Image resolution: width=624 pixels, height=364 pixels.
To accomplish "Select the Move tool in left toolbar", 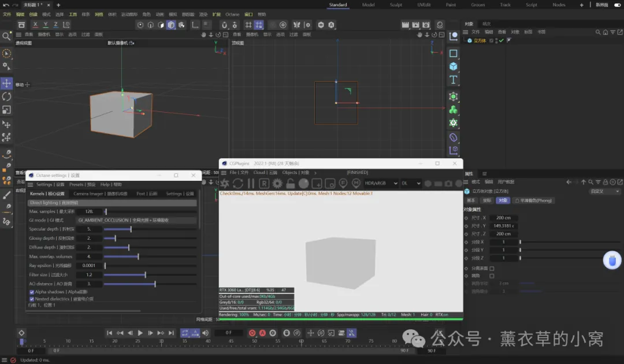I will (6, 83).
